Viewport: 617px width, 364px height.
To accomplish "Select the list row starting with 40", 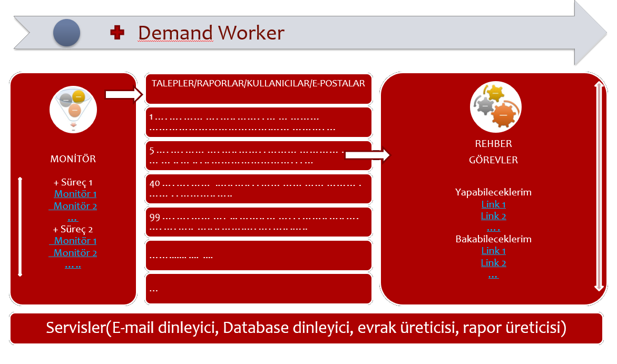I will [x=258, y=189].
